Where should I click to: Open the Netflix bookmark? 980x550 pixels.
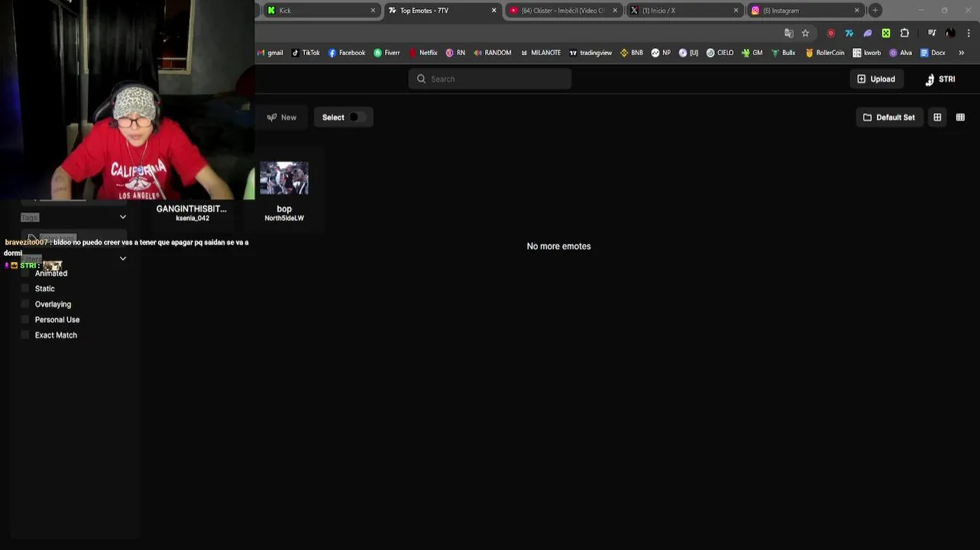point(423,53)
